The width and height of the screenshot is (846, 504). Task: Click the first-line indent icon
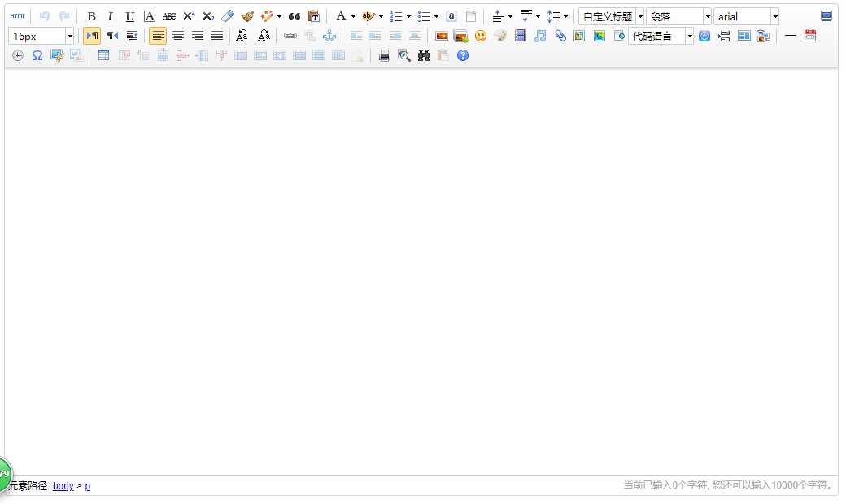(x=132, y=36)
